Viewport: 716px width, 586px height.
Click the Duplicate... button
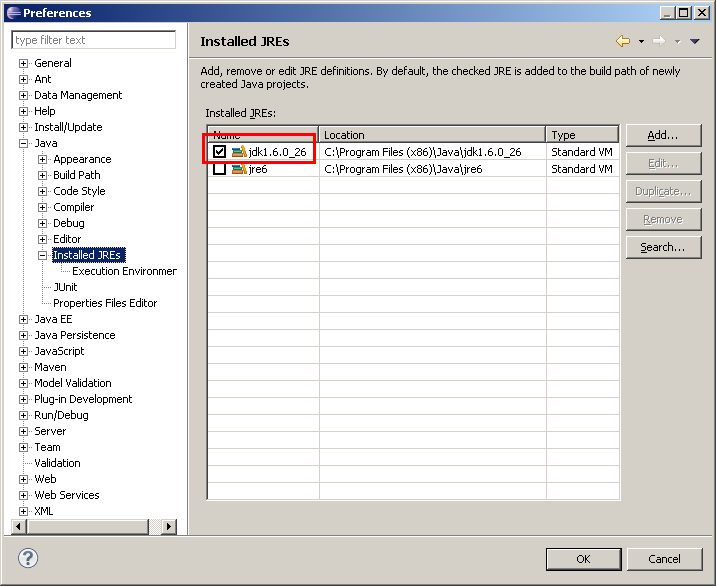click(x=663, y=191)
